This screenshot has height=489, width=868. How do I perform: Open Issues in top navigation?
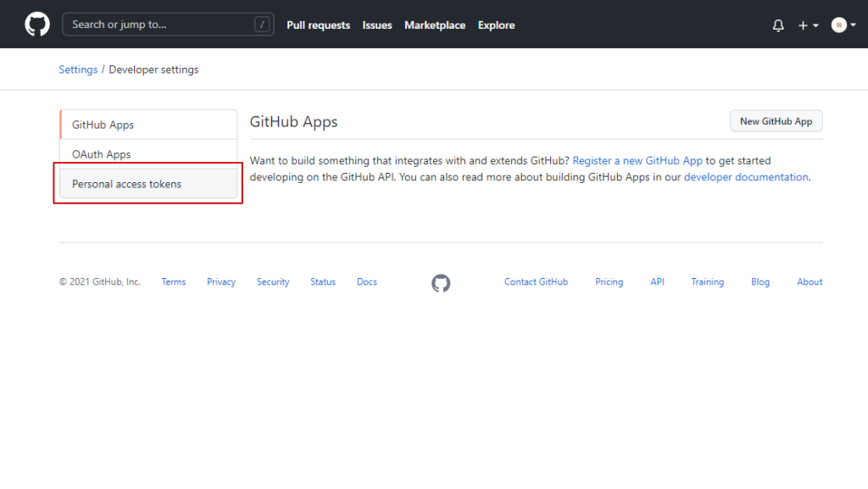point(377,25)
